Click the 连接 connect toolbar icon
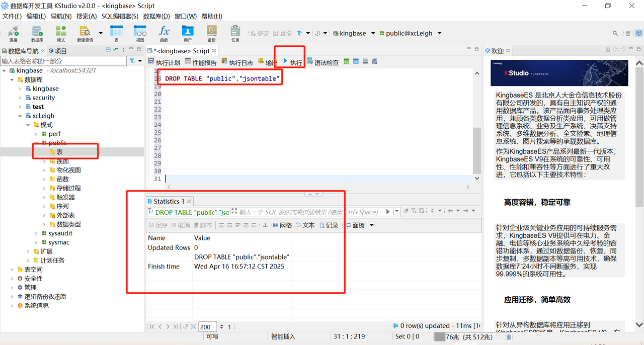The width and height of the screenshot is (644, 345). pyautogui.click(x=13, y=33)
